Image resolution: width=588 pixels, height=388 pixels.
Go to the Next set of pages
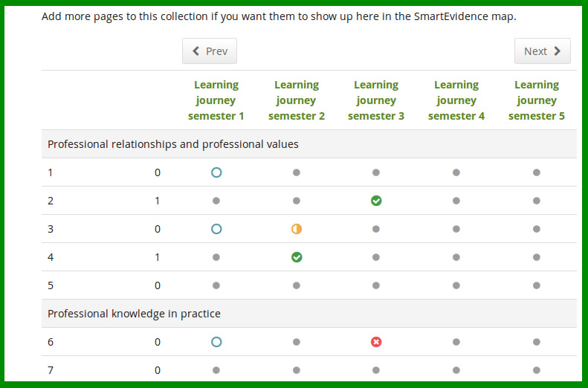pos(543,51)
